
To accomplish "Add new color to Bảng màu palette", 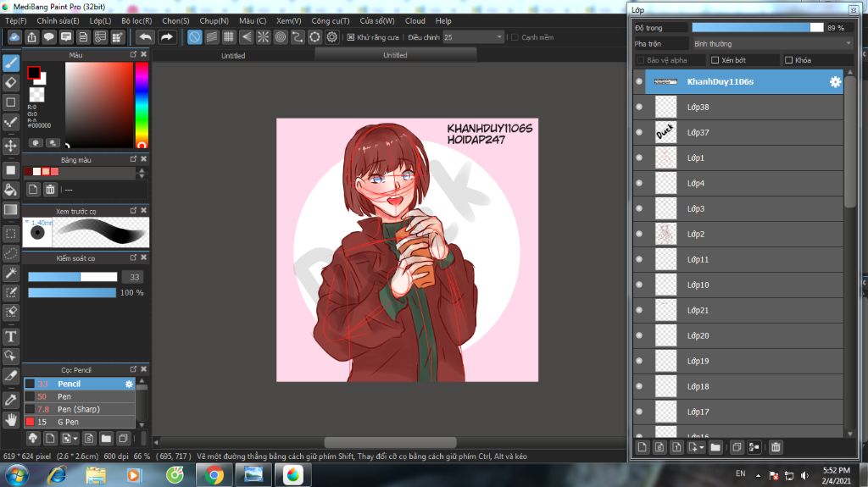I will point(33,190).
